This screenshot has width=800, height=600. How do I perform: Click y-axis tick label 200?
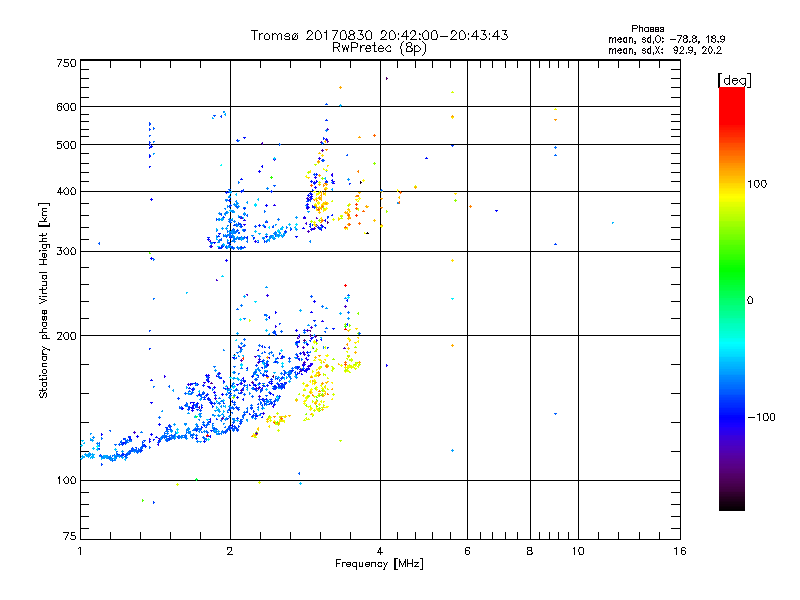click(66, 336)
